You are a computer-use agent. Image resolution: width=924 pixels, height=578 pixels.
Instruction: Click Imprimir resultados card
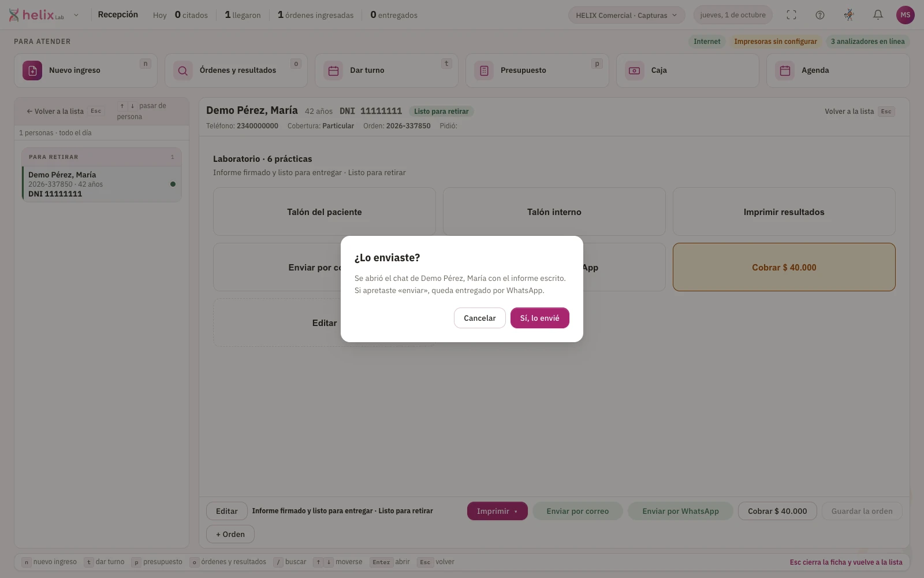click(784, 212)
